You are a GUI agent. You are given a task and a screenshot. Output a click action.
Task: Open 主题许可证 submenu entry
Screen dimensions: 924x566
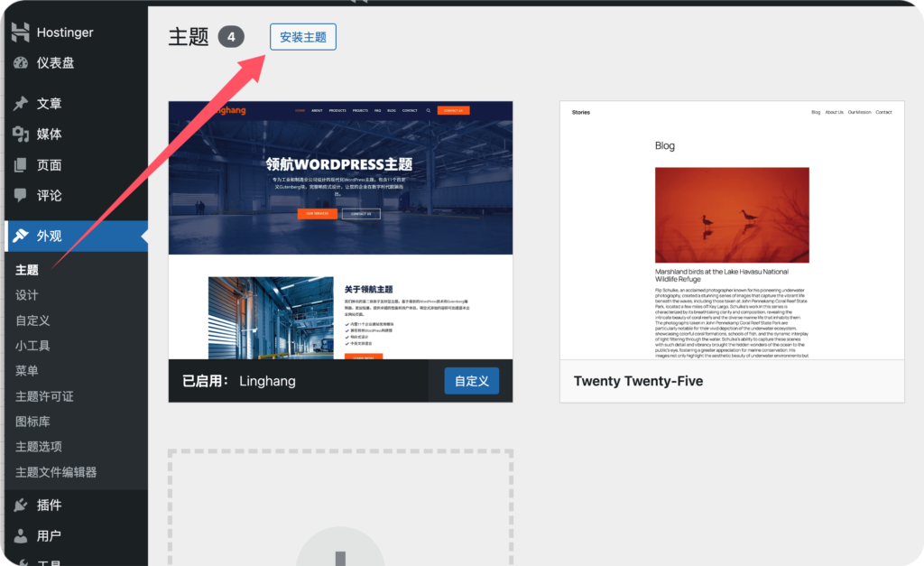44,396
